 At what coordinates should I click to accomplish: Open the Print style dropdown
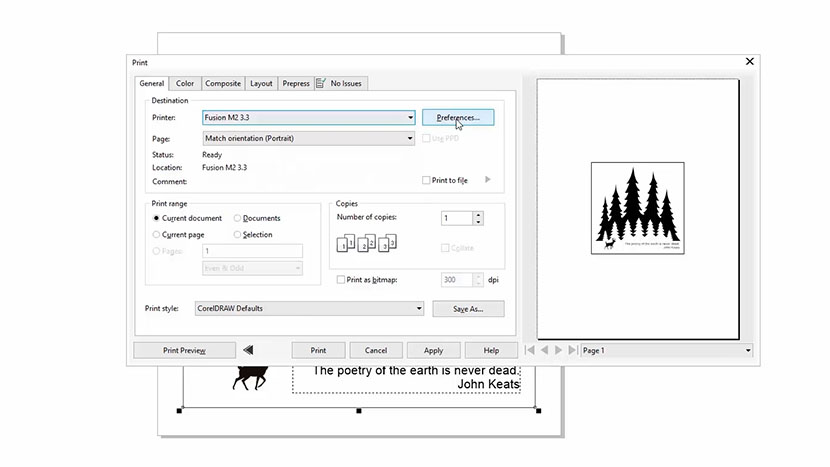click(418, 309)
